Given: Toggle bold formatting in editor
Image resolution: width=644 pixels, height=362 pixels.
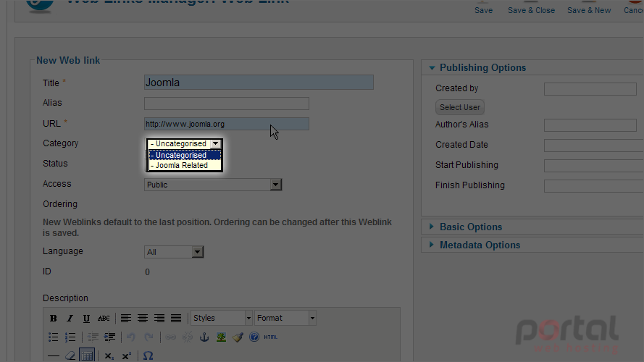Looking at the screenshot, I should [53, 318].
